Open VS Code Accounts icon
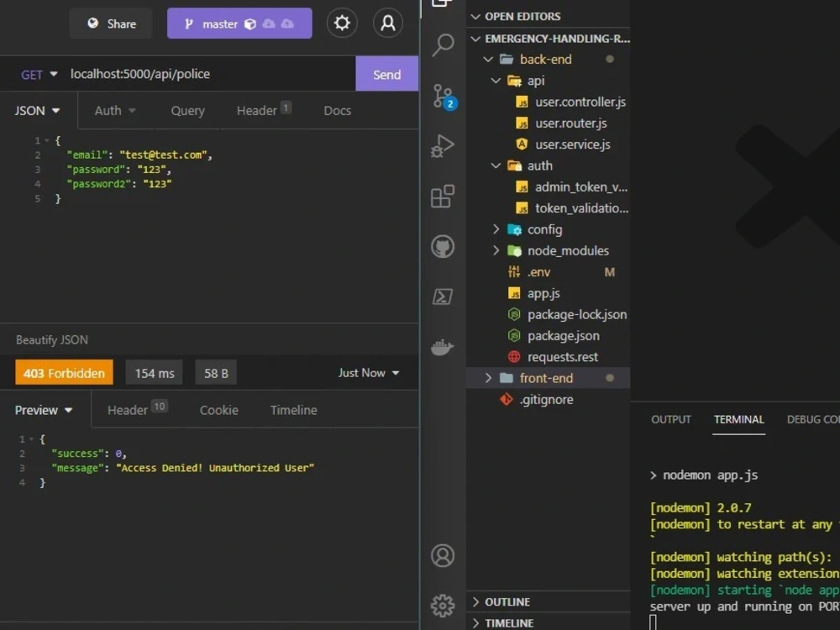Image resolution: width=840 pixels, height=630 pixels. click(x=443, y=555)
